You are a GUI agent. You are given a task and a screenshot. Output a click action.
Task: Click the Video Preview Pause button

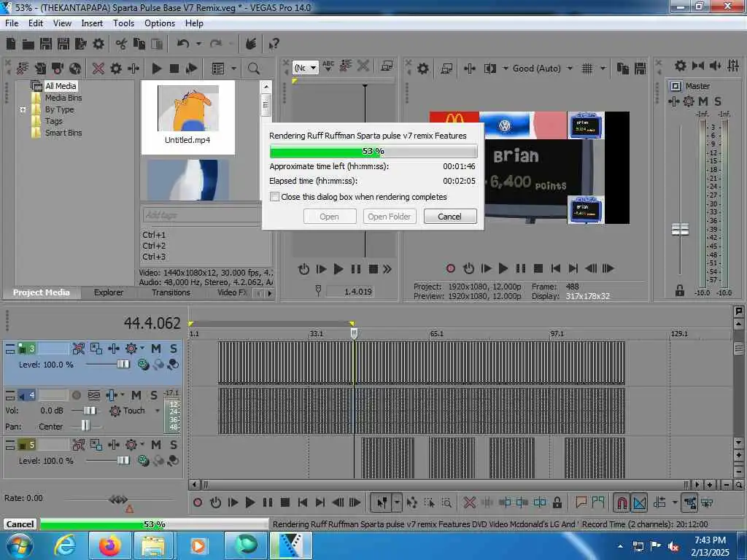(x=521, y=268)
